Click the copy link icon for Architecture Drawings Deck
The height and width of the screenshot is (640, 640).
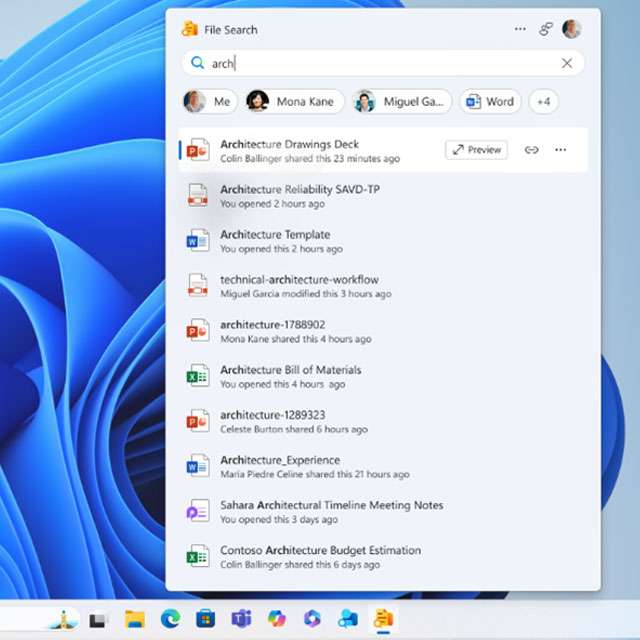(532, 150)
